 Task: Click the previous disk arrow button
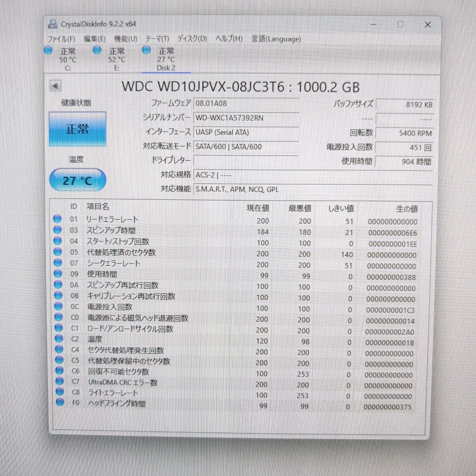(x=55, y=86)
